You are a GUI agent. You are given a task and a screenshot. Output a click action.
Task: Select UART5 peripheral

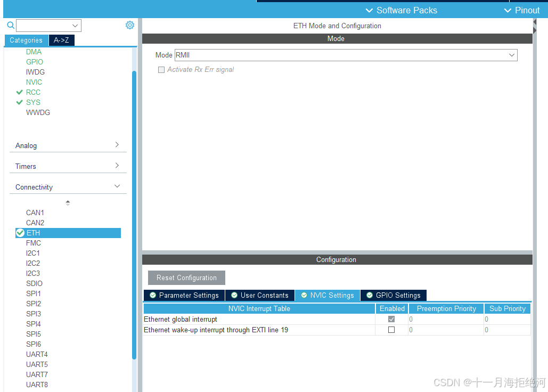click(37, 364)
